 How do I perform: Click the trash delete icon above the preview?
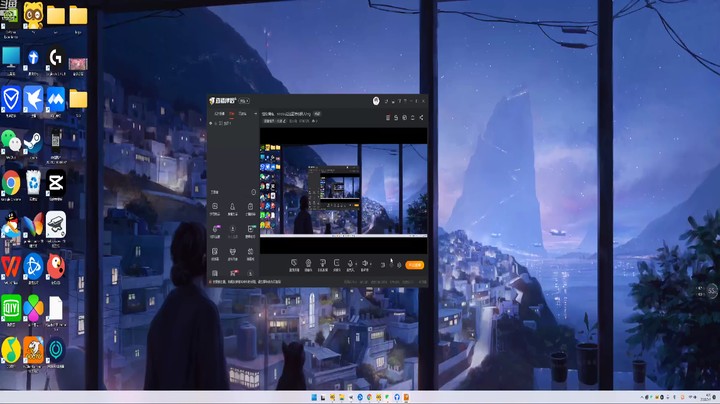[x=388, y=118]
